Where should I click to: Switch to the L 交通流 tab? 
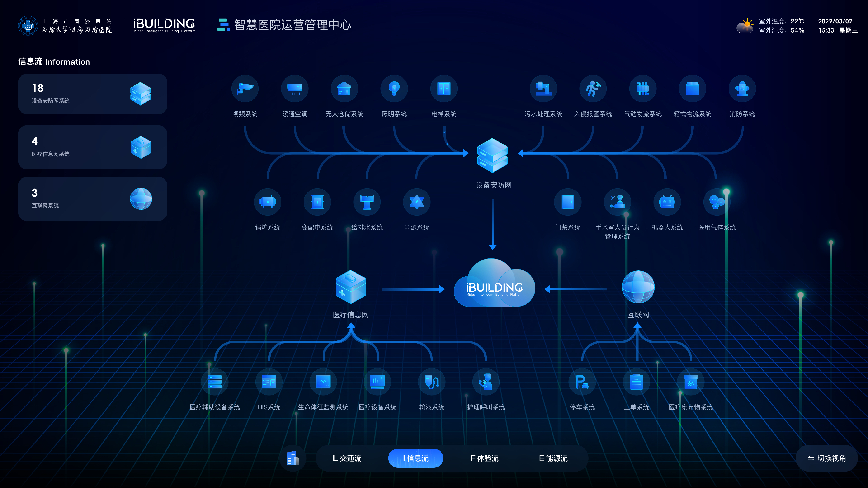tap(347, 458)
